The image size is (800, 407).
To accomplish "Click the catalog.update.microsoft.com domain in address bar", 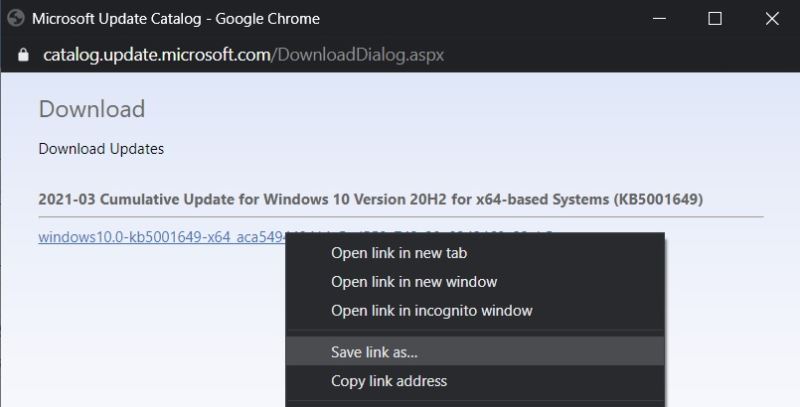I will click(157, 54).
